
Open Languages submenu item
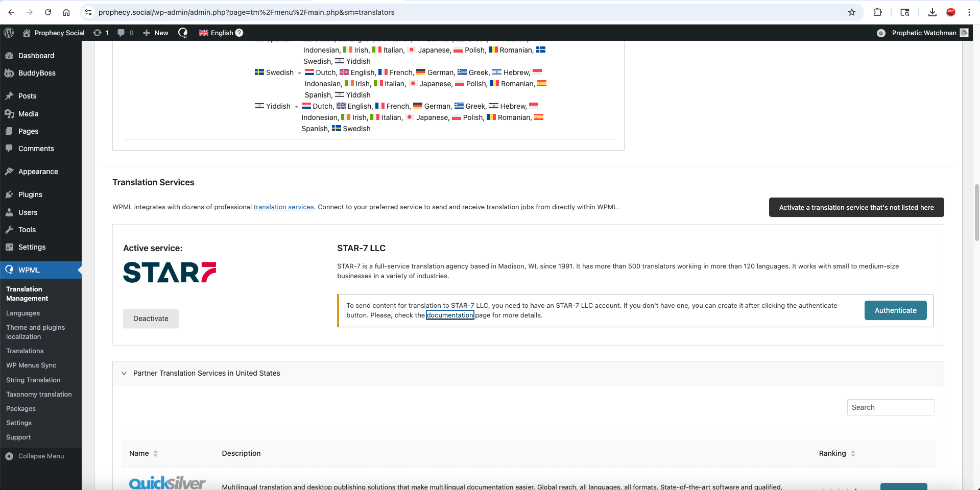23,313
